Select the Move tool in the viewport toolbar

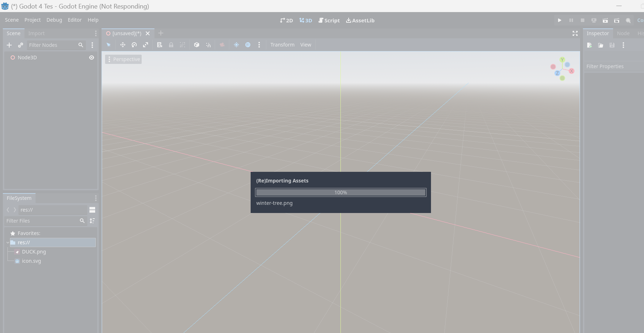pos(122,45)
